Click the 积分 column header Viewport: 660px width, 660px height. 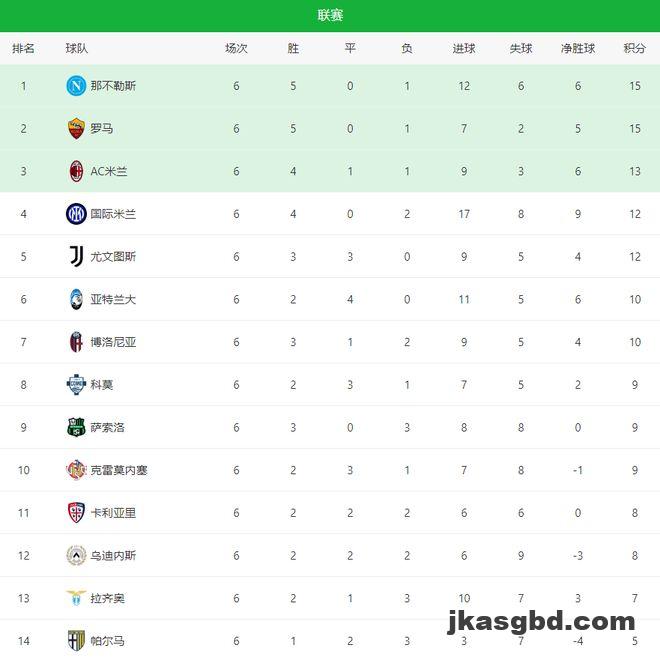634,48
